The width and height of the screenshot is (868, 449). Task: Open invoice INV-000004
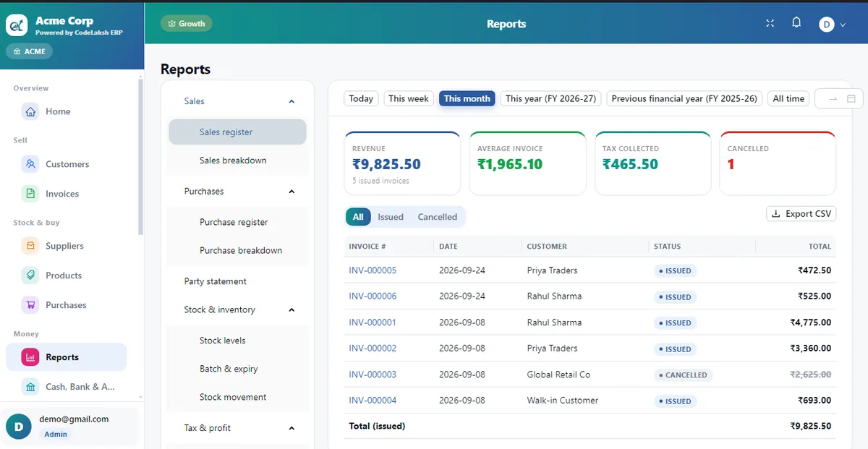tap(373, 401)
